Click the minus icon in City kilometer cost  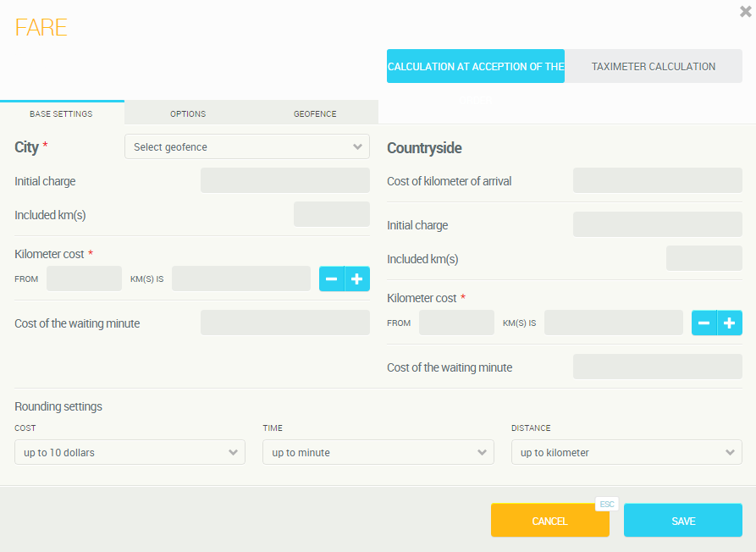coord(332,279)
